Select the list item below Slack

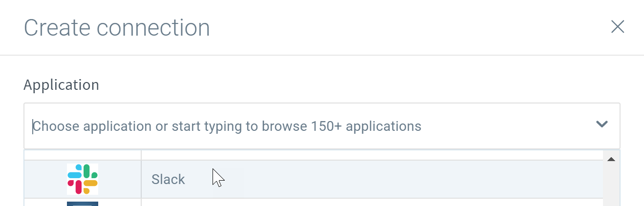[x=313, y=203]
